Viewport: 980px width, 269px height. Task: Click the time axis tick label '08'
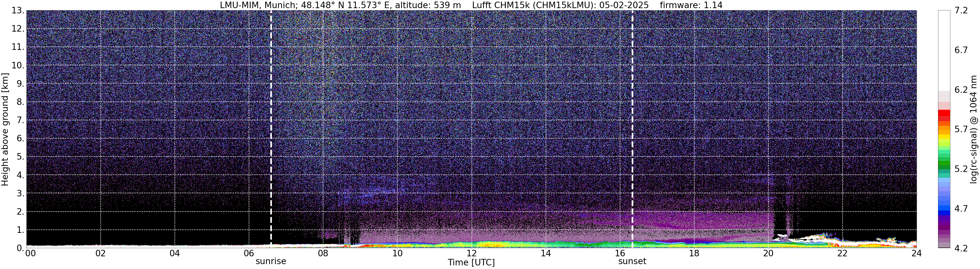click(x=323, y=253)
